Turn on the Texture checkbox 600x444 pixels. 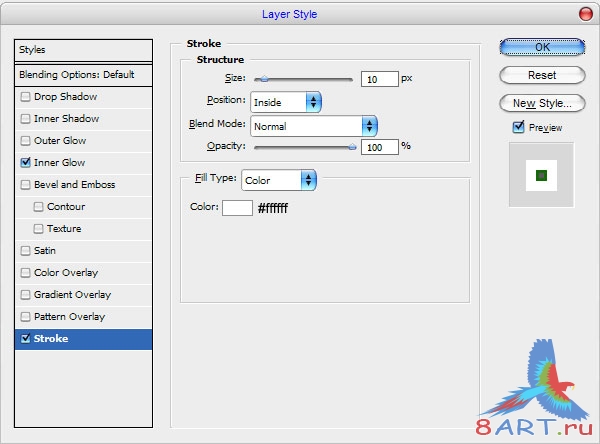click(38, 229)
